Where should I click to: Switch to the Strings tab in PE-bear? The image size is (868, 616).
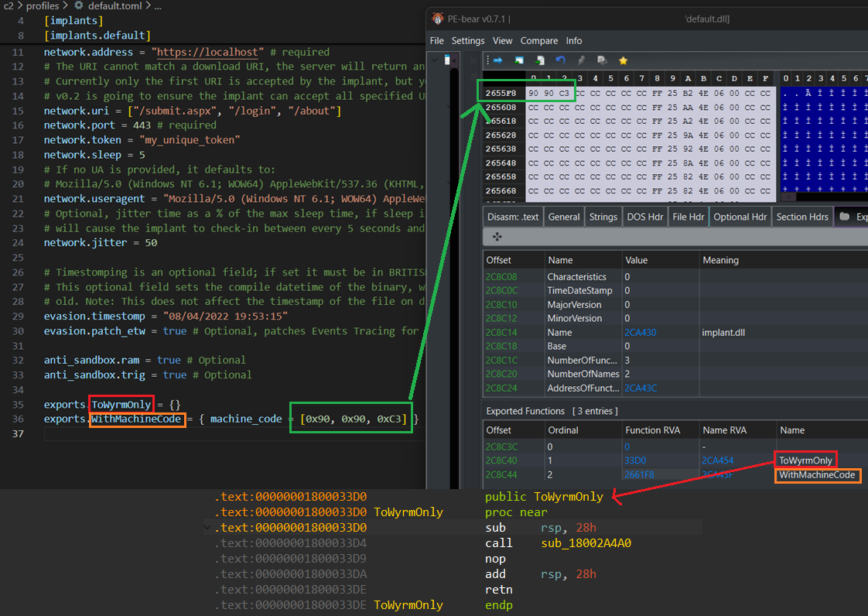click(x=603, y=217)
